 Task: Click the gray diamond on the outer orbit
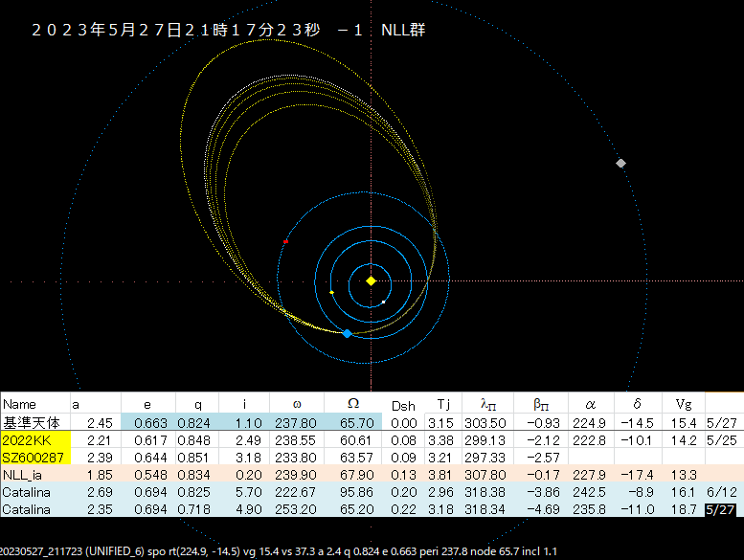(621, 164)
